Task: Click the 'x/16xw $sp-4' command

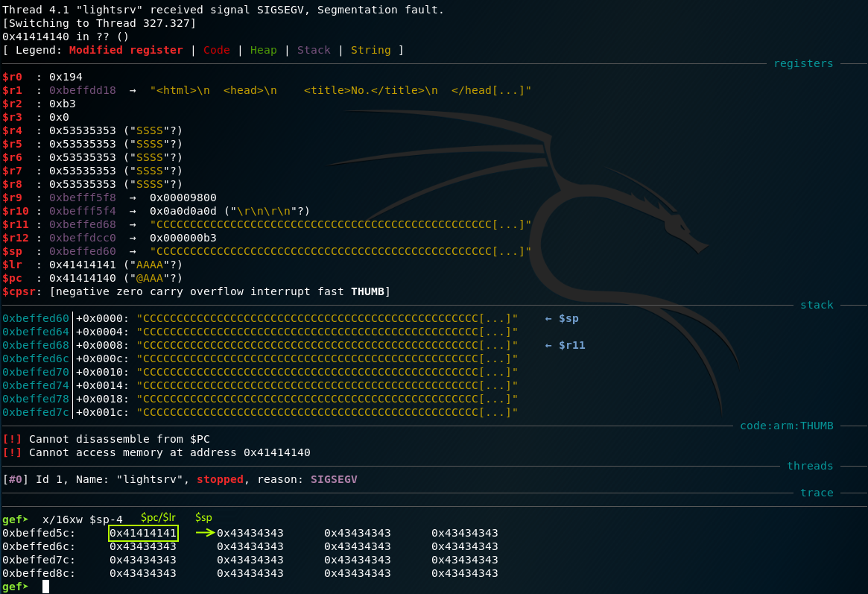Action: tap(83, 519)
